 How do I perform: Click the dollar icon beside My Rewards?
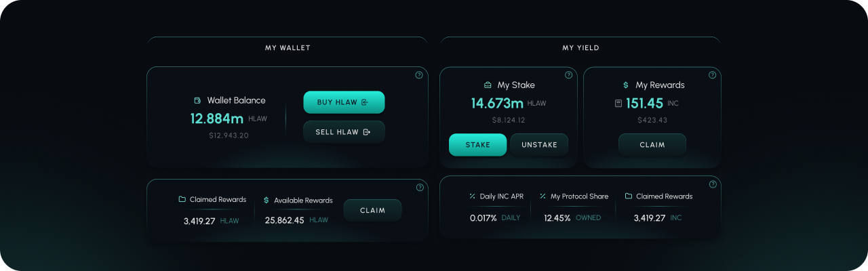[625, 85]
